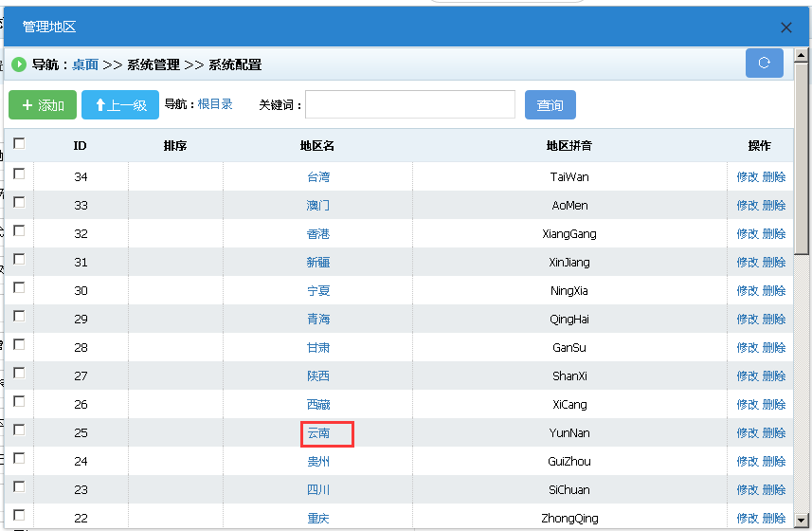Open the 云南 region link
Image resolution: width=812 pixels, height=531 pixels.
tap(318, 433)
